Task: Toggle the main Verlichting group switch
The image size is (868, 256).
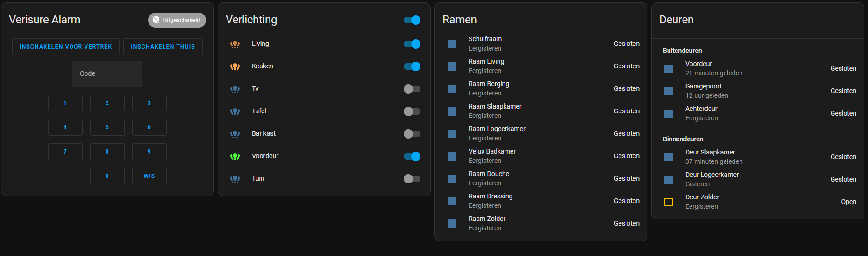Action: pos(412,20)
